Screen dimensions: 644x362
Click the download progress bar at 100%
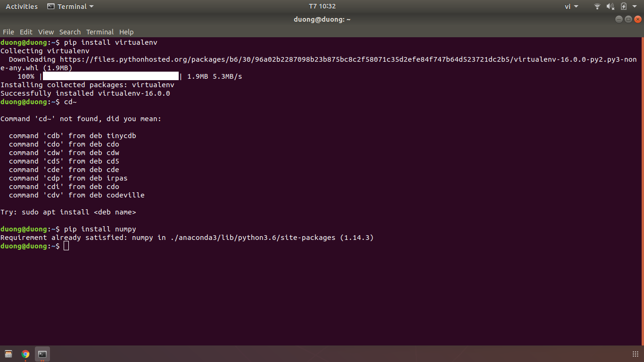point(111,76)
